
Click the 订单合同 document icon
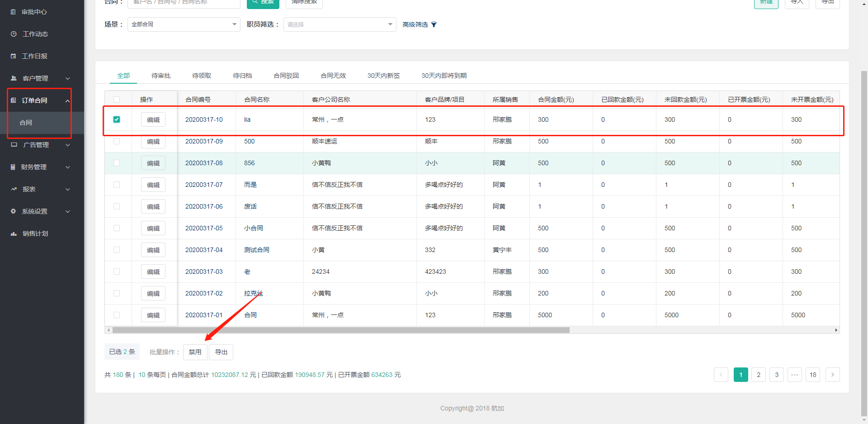(13, 100)
